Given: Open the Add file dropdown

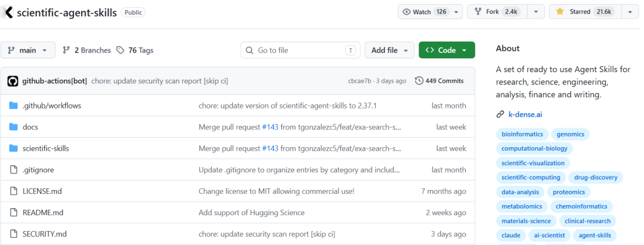Looking at the screenshot, I should tap(390, 50).
